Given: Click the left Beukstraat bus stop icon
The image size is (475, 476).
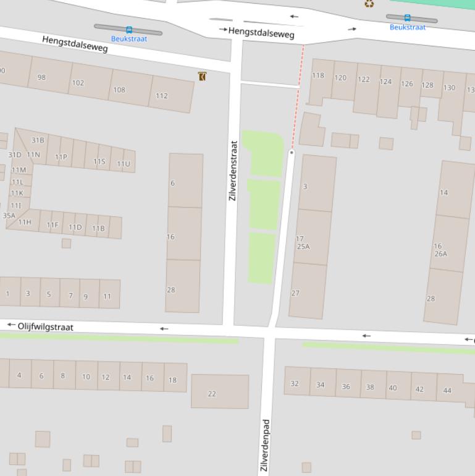Looking at the screenshot, I should [x=128, y=30].
